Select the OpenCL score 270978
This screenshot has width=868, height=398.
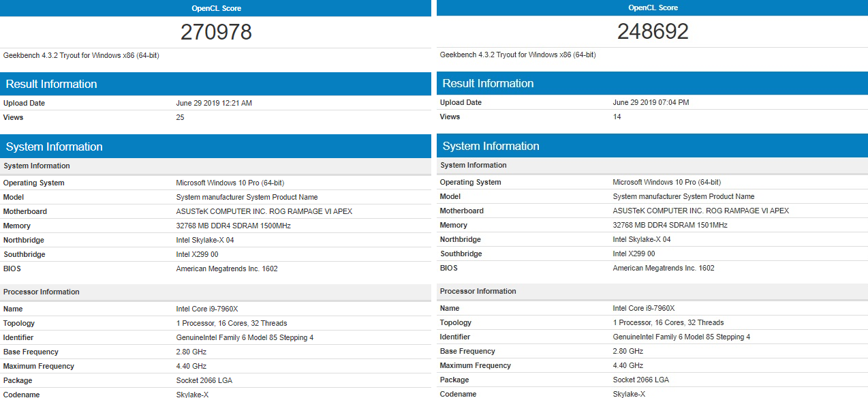point(216,32)
